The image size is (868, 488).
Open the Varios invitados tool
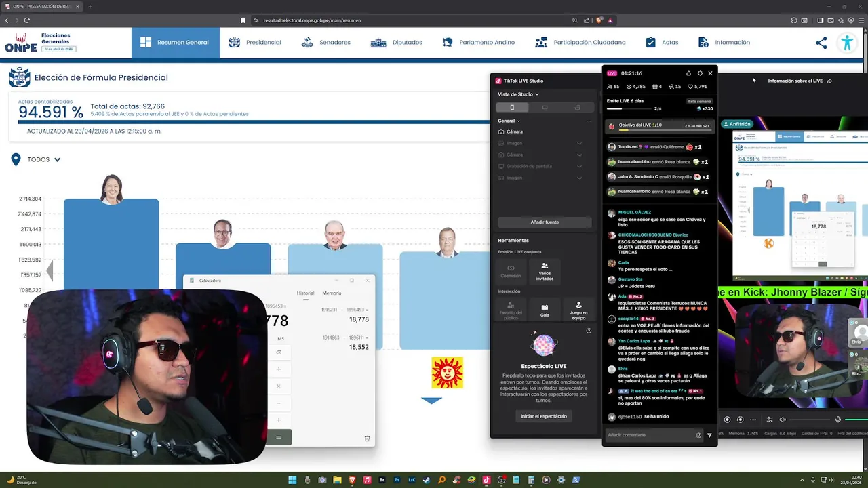pos(545,271)
